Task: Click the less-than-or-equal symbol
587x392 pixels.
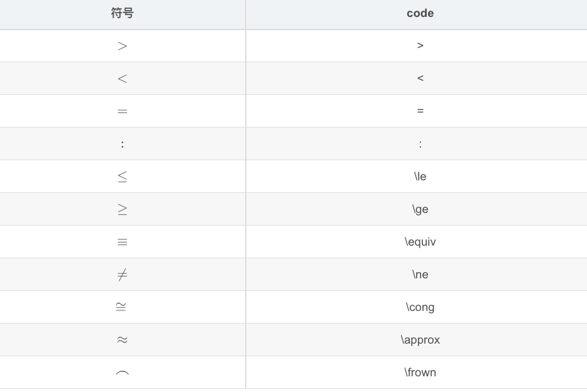Action: [122, 177]
